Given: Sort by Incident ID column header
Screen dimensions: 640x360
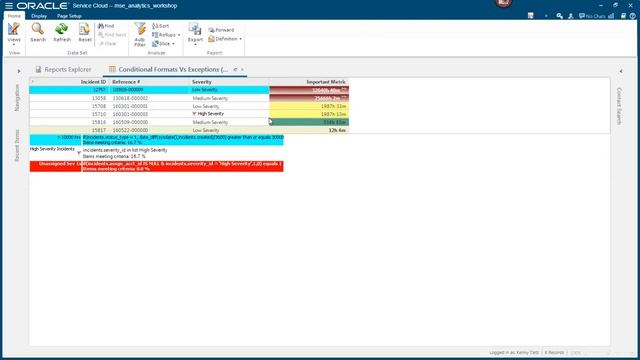Looking at the screenshot, I should pos(93,82).
